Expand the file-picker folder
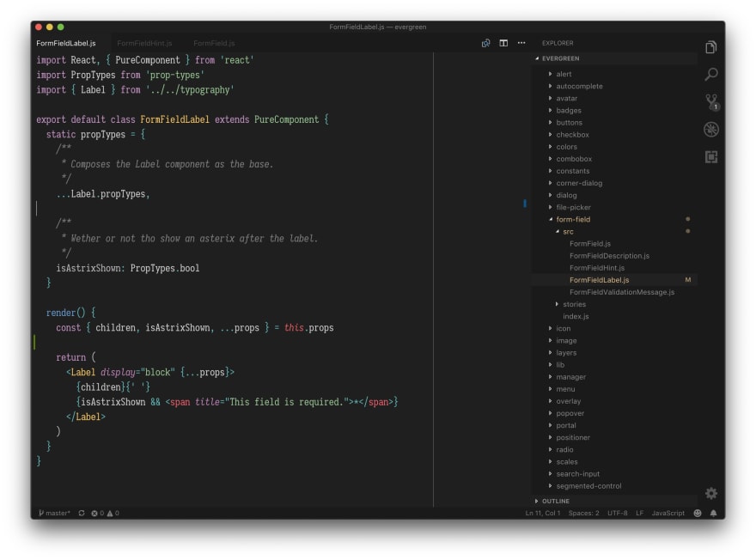 coord(615,207)
